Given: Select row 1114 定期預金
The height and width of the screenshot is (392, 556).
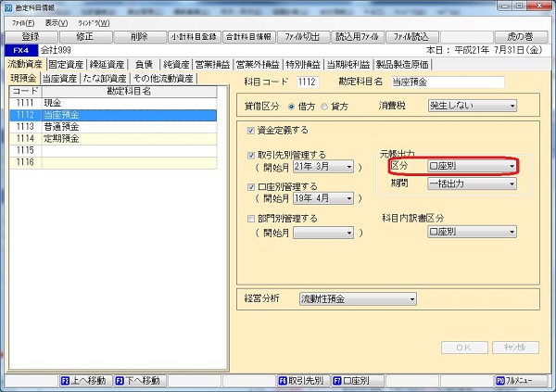Looking at the screenshot, I should point(113,139).
